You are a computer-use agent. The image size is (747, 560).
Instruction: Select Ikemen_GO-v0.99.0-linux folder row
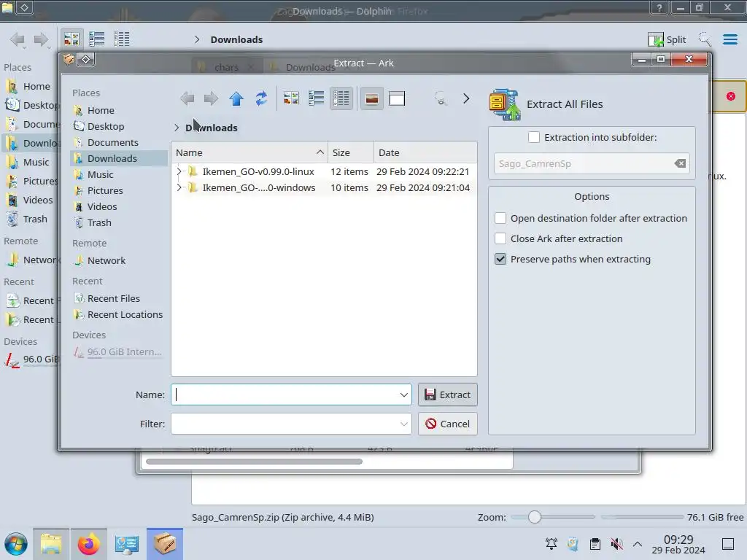(324, 171)
